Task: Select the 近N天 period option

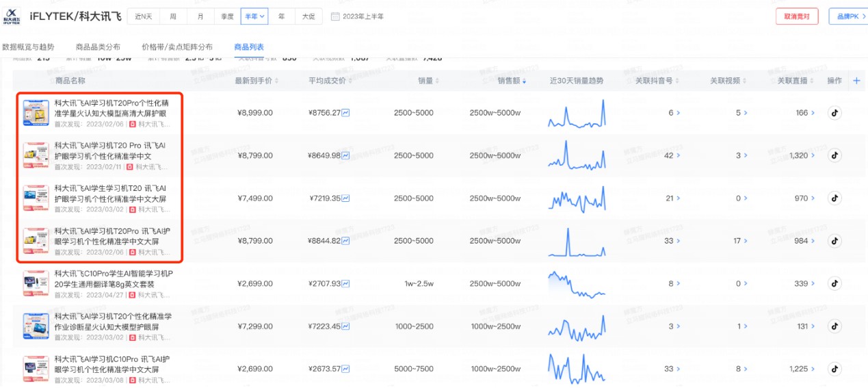Action: click(144, 16)
